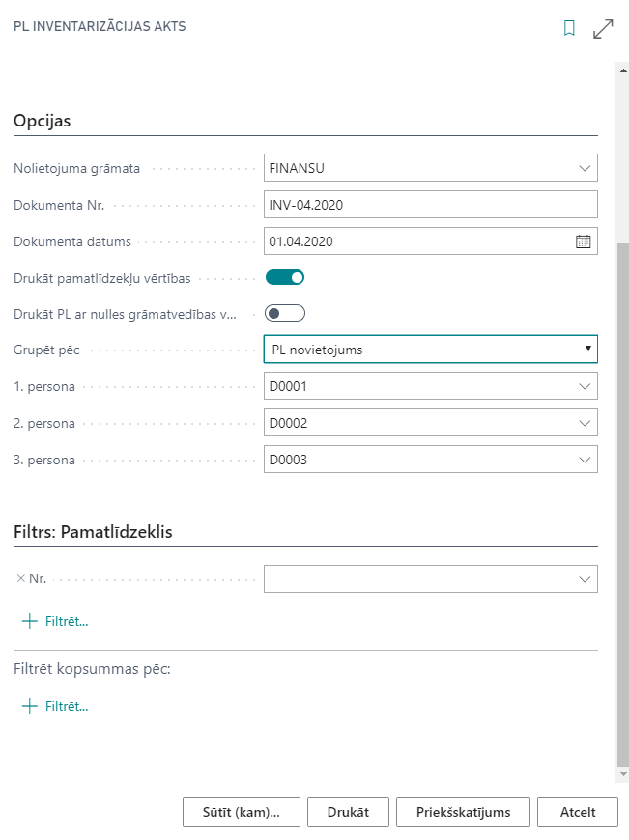Click the Atcelt button
This screenshot has width=629, height=840.
point(578,812)
